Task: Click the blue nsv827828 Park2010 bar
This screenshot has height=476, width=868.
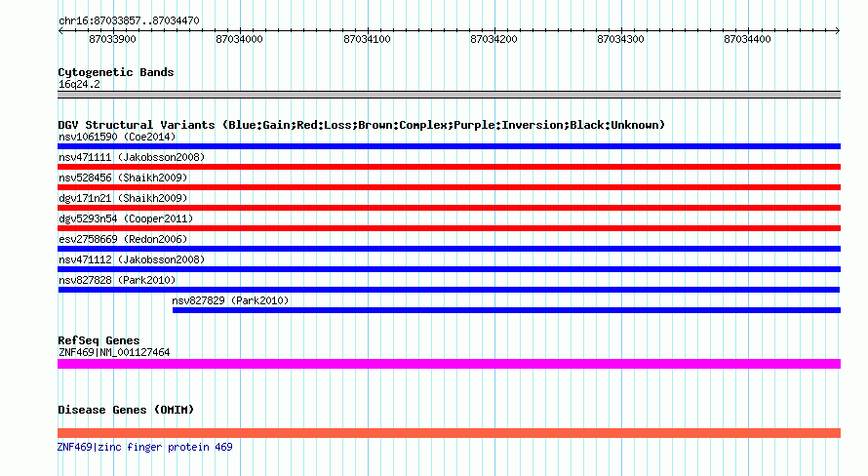Action: pyautogui.click(x=449, y=290)
